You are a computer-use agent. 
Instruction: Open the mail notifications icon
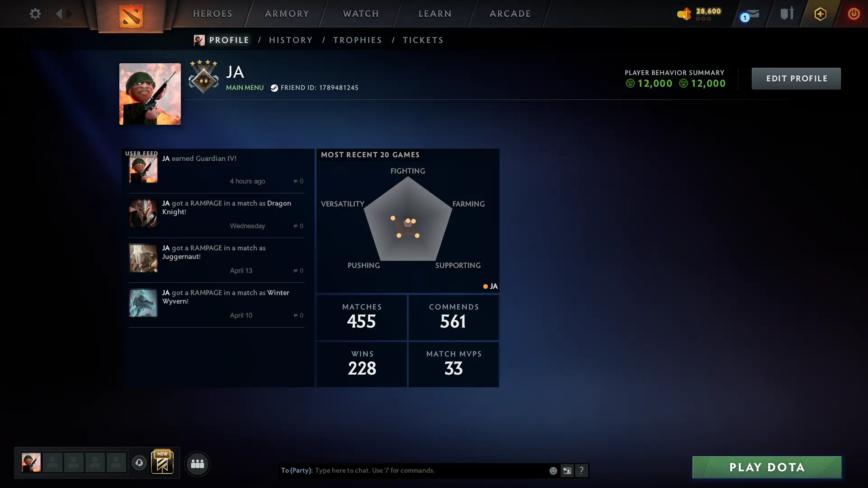tap(750, 14)
